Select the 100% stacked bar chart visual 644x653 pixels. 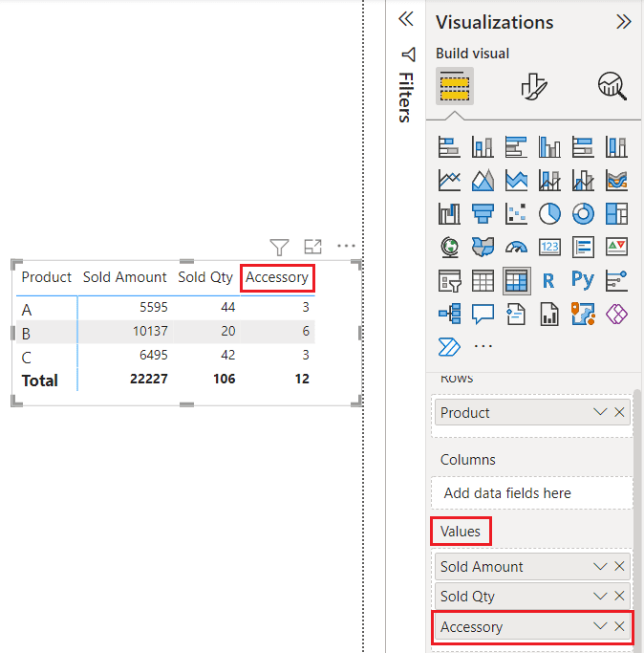(583, 147)
